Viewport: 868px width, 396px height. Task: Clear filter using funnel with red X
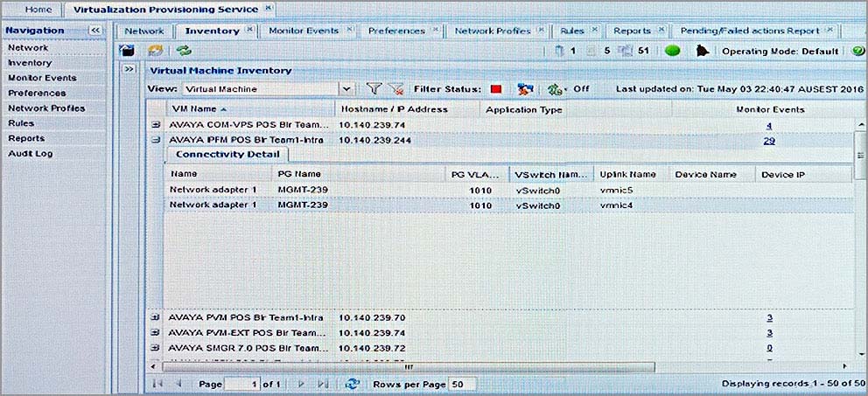[x=395, y=88]
